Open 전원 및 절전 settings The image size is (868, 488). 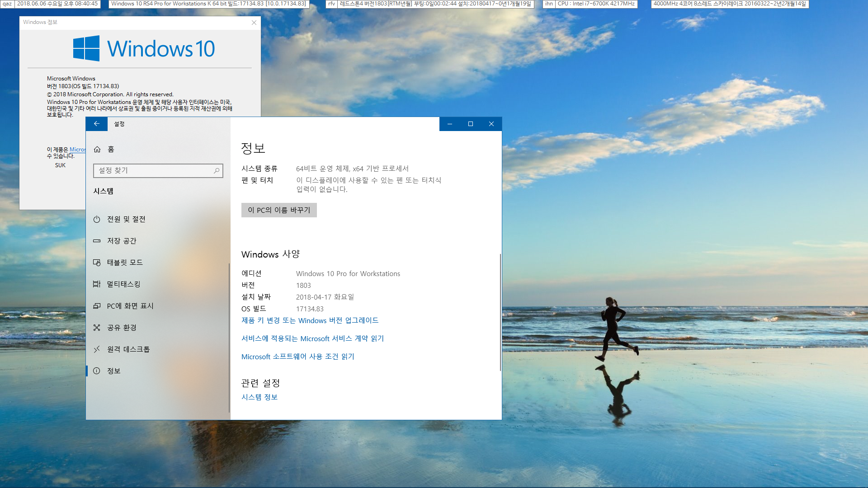158,219
